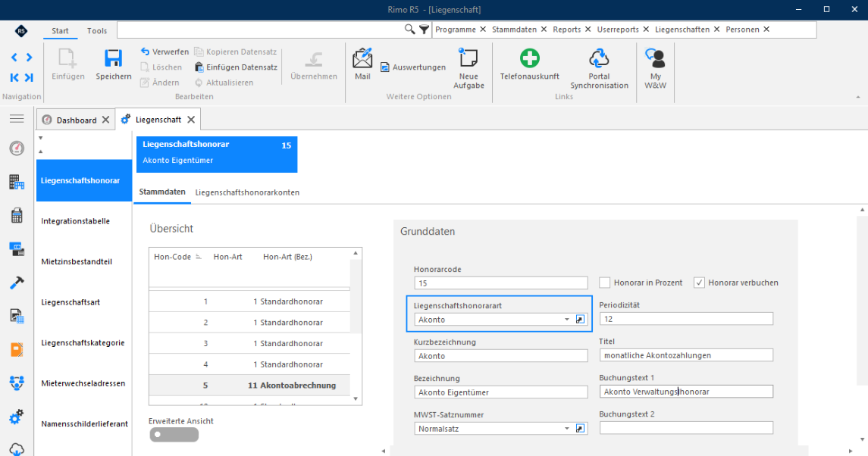Go to previous record arrow
Screen dimensions: 868x456
pyautogui.click(x=14, y=57)
